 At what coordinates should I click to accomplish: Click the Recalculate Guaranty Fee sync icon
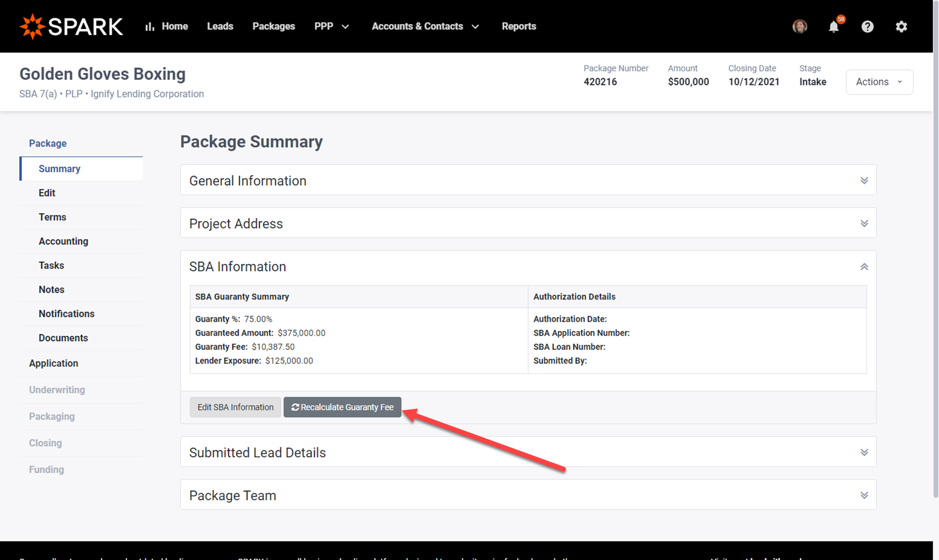[x=294, y=408]
